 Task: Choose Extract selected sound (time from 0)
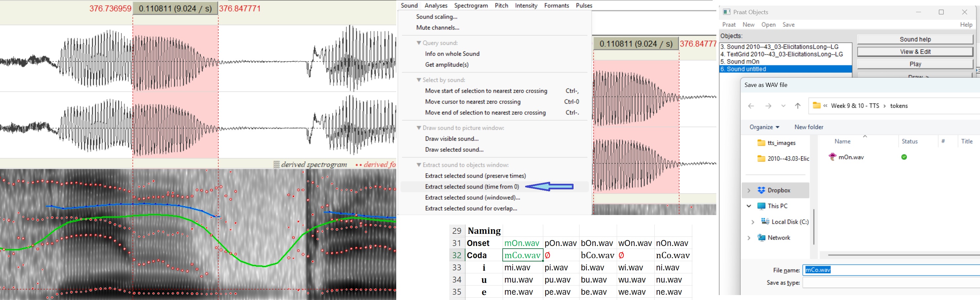pos(472,187)
